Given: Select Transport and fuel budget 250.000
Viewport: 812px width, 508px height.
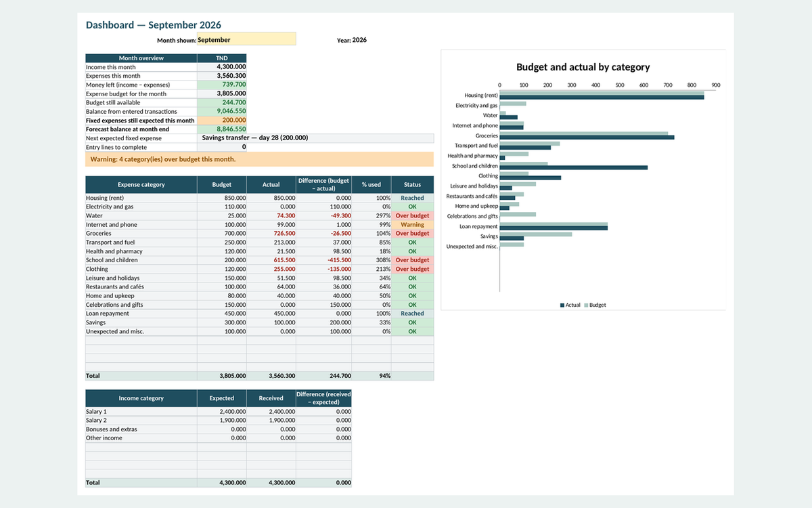Looking at the screenshot, I should [x=222, y=242].
